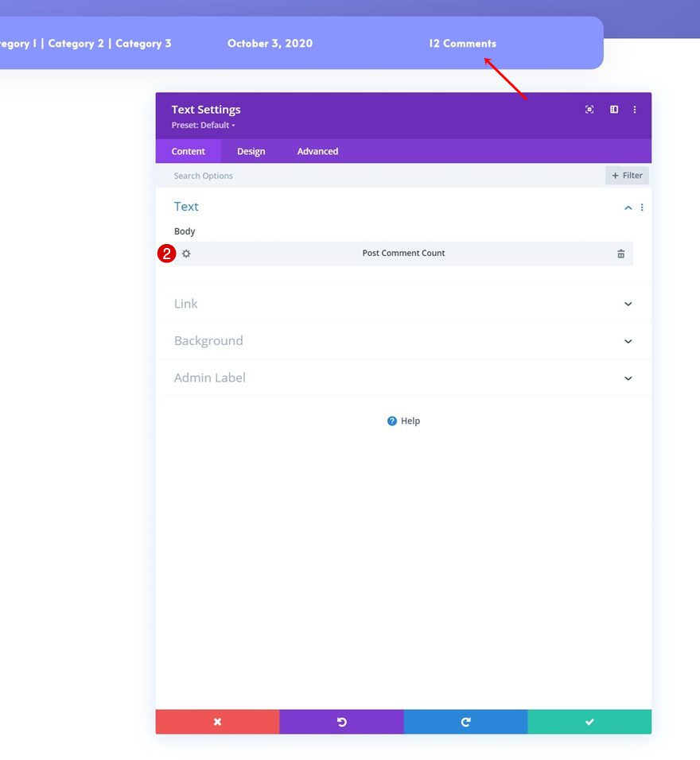
Task: Click the 12 Comments link in the post meta
Action: click(x=462, y=44)
